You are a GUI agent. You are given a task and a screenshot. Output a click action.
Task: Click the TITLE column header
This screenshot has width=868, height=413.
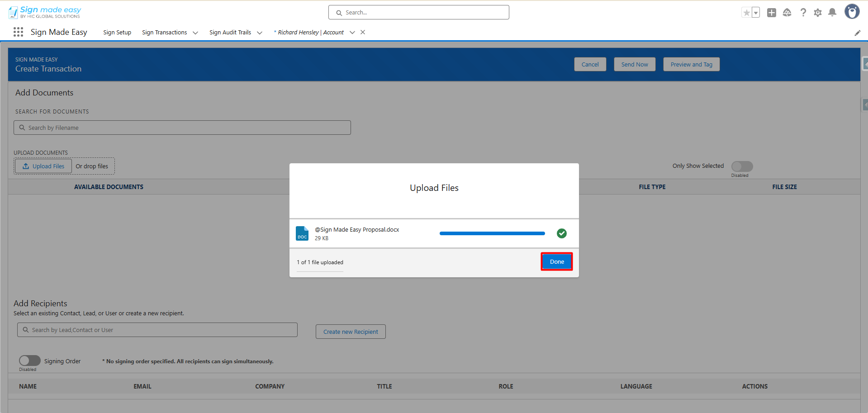coord(384,386)
